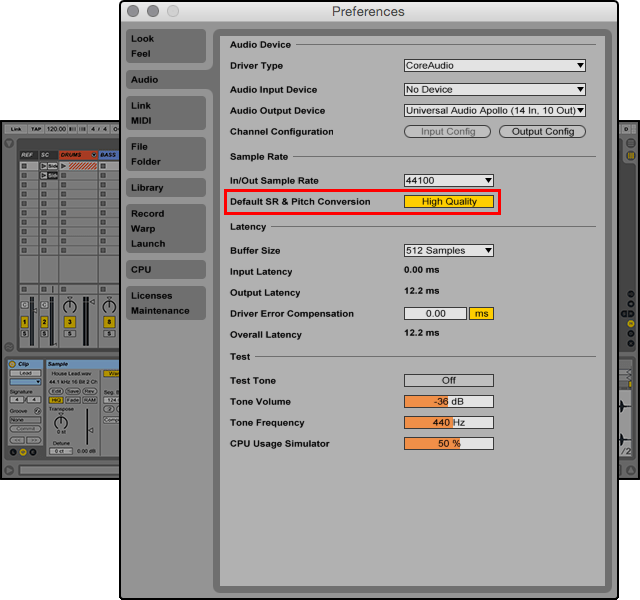640x600 pixels.
Task: Open the Driver Type dropdown
Action: pyautogui.click(x=494, y=66)
